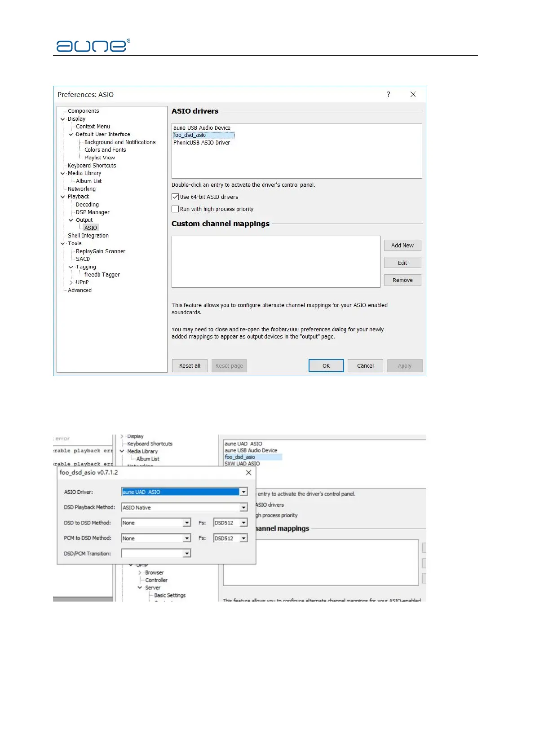535x756 pixels.
Task: Collapse the Default User Interface node
Action: pos(71,134)
